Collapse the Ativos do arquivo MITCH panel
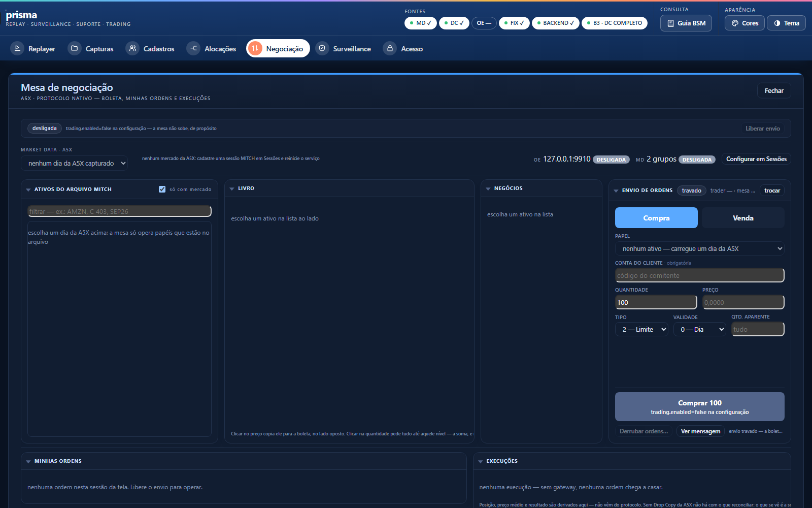This screenshot has height=508, width=812. (x=28, y=189)
